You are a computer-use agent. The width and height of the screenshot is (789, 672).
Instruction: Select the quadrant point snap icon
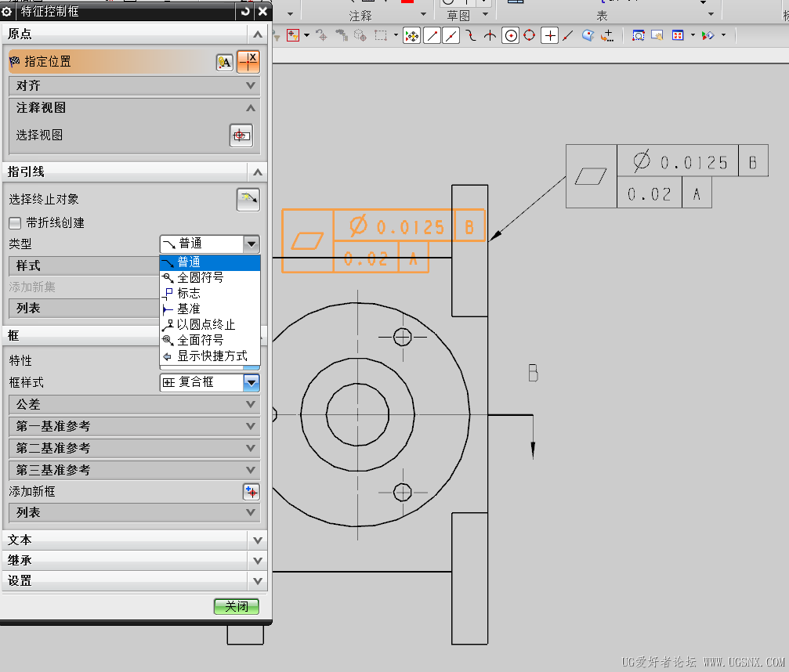[530, 35]
